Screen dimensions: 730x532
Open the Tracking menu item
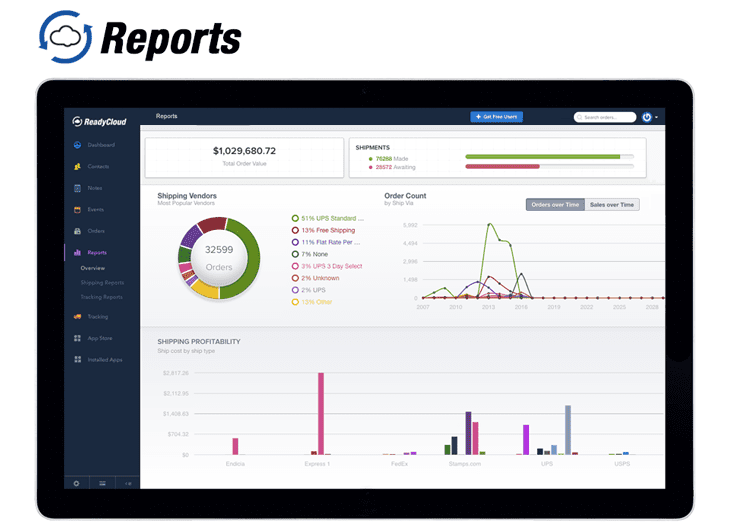click(x=98, y=317)
